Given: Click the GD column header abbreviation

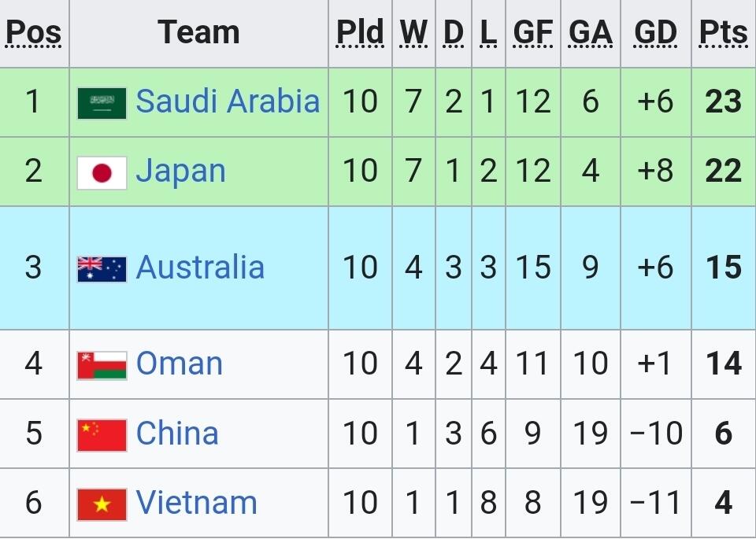Looking at the screenshot, I should tap(655, 33).
